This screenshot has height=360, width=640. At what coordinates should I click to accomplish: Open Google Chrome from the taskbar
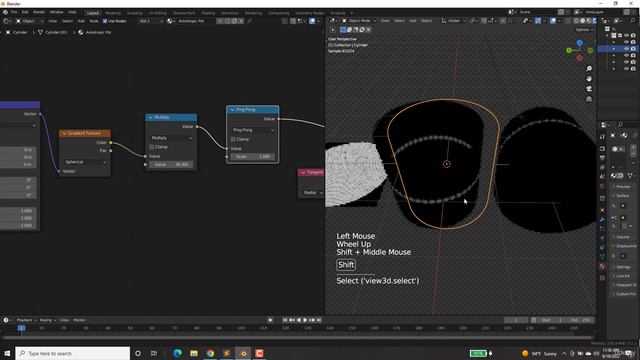click(x=210, y=353)
